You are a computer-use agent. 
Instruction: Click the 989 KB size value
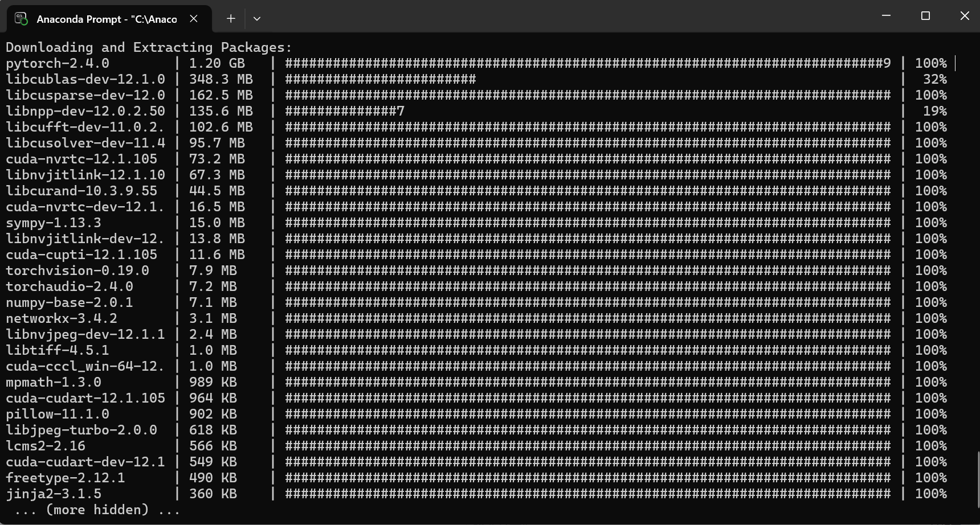[x=213, y=382]
